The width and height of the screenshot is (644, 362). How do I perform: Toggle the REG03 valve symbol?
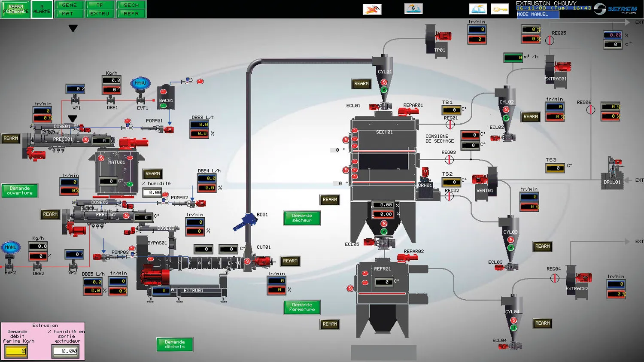(449, 160)
